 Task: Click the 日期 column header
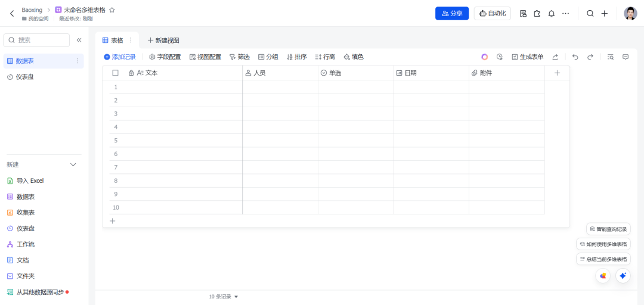(x=432, y=73)
